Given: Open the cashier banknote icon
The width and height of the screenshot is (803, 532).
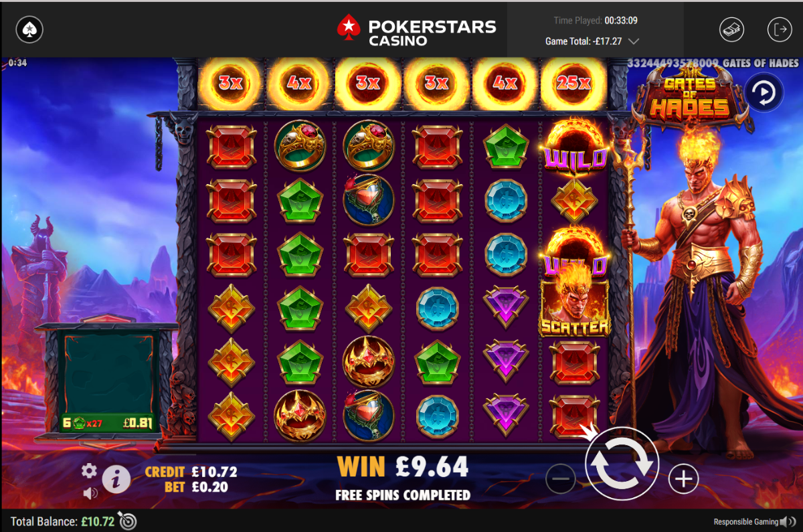Looking at the screenshot, I should click(731, 29).
